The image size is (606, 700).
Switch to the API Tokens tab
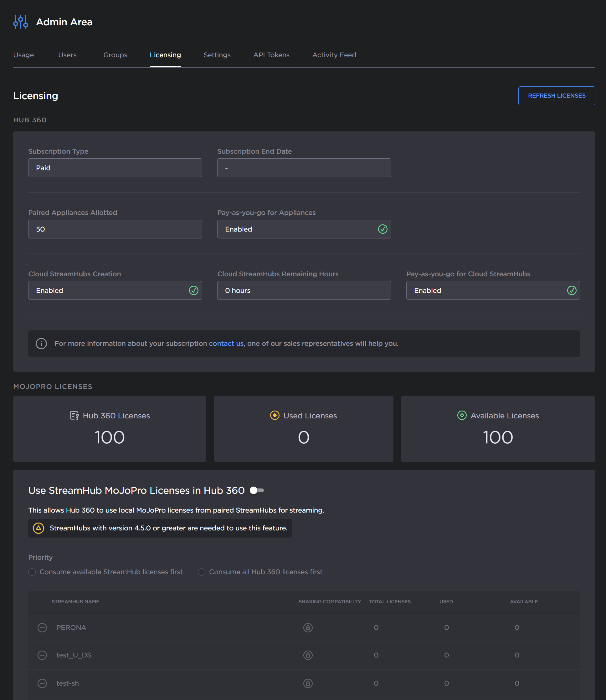point(271,55)
